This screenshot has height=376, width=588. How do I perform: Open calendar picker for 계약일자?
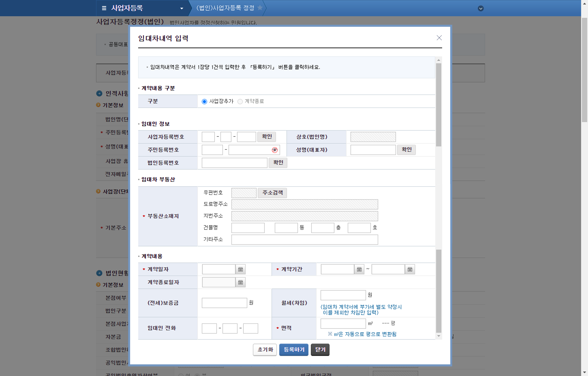pyautogui.click(x=241, y=269)
